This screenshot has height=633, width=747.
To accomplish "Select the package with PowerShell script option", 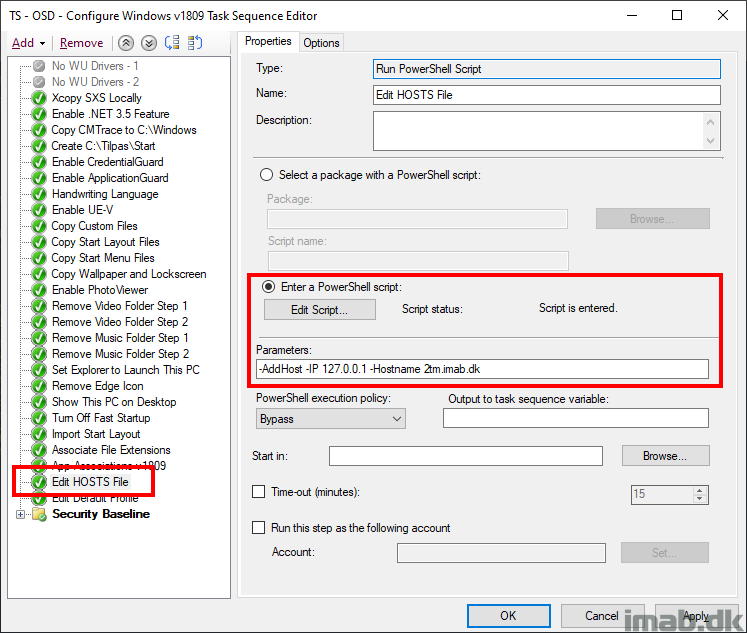I will point(266,175).
